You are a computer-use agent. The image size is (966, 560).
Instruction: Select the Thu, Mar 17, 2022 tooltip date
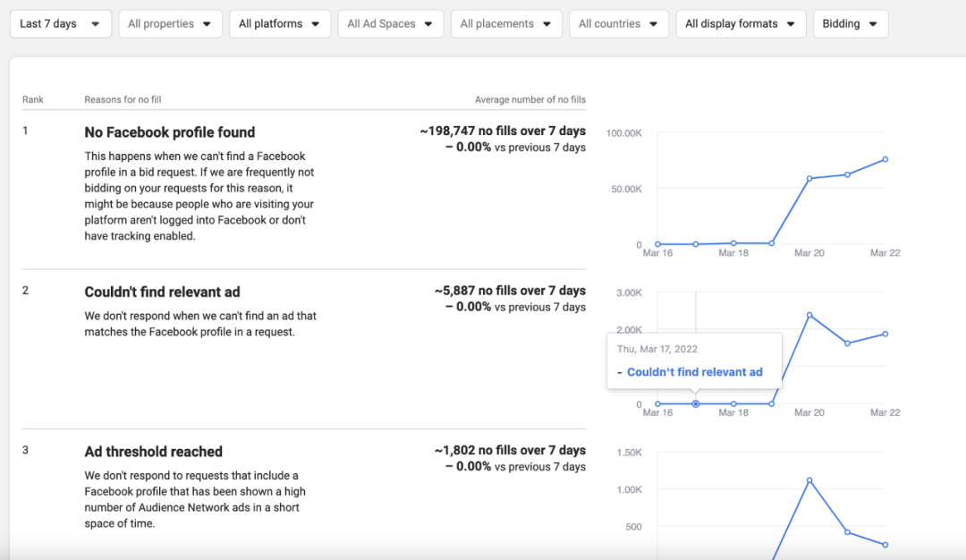[x=657, y=349]
